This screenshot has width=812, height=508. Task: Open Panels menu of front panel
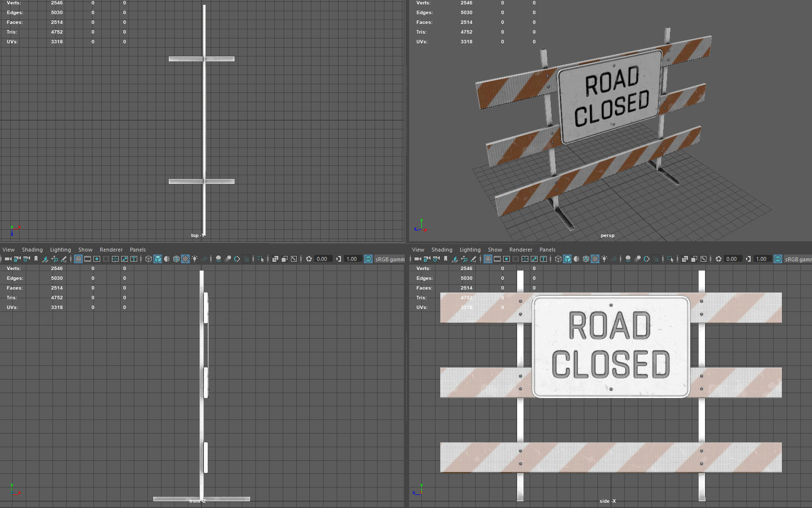[x=138, y=250]
